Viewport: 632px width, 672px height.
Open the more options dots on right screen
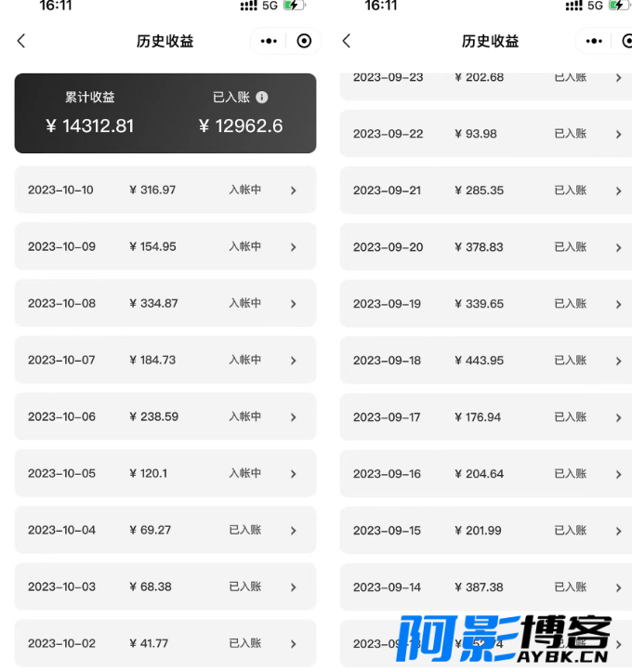pyautogui.click(x=594, y=41)
